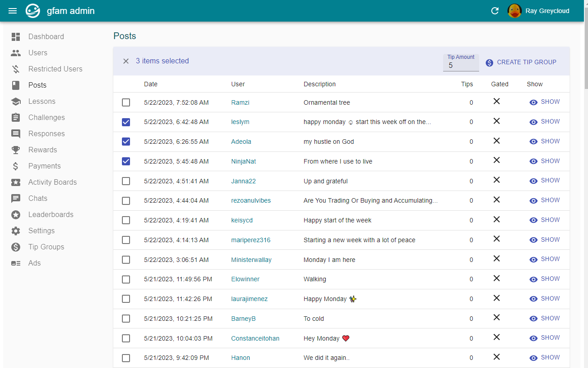Click the Dashboard grid icon in the sidebar
The image size is (588, 368).
(16, 37)
